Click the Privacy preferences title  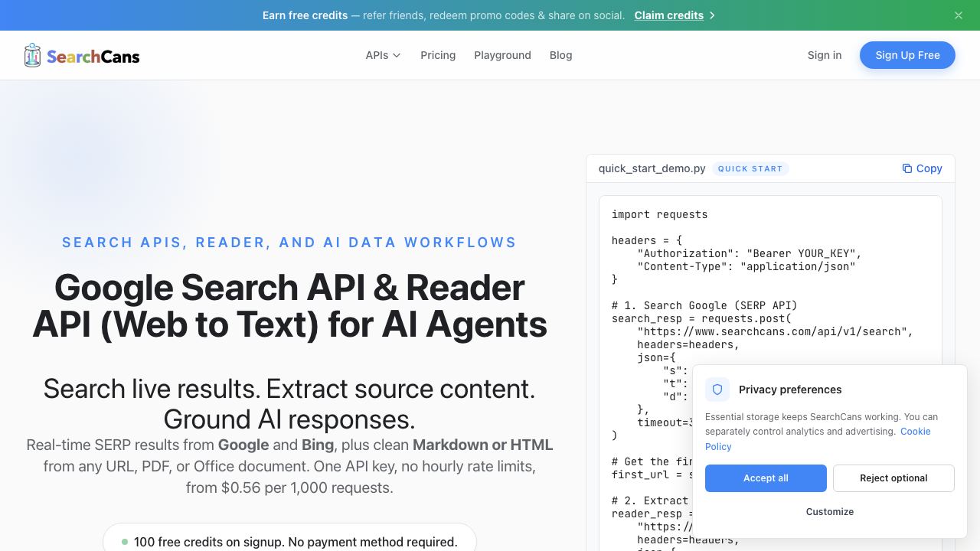tap(790, 390)
